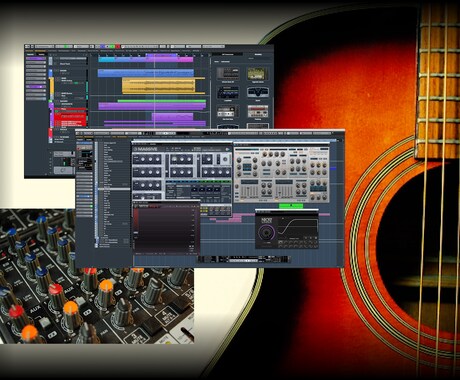460x380 pixels.
Task: Open the red-striped amp thumbnail in the third row
Action: 258,112
